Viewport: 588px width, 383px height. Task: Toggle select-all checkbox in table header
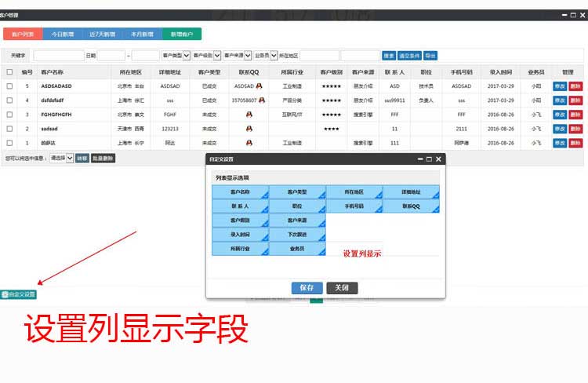pos(9,71)
